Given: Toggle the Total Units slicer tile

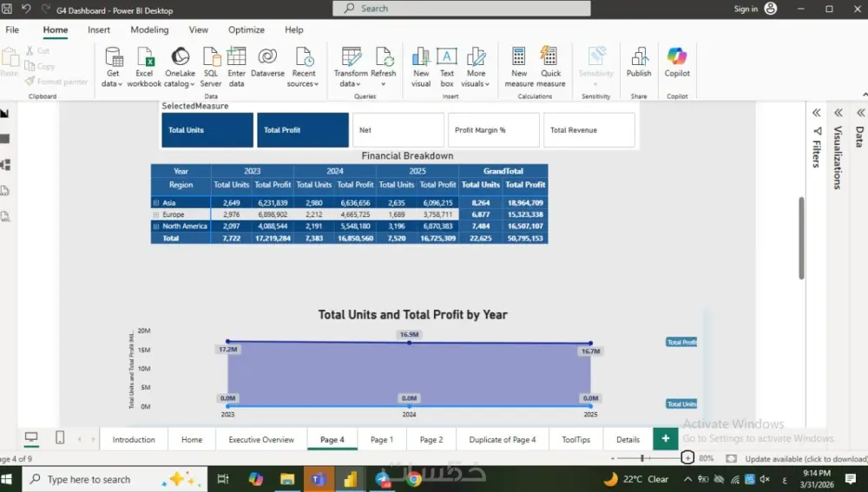Looking at the screenshot, I should pyautogui.click(x=207, y=130).
